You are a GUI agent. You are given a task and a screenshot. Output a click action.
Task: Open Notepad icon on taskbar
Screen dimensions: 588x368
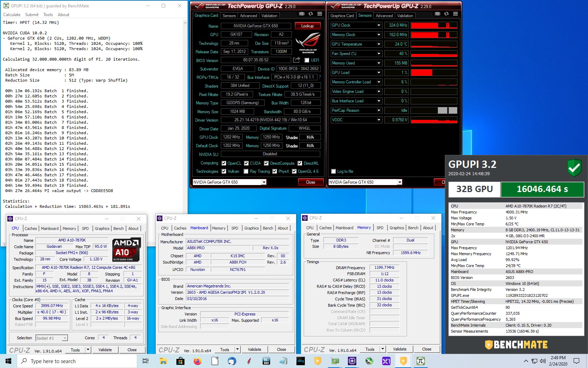(x=283, y=361)
